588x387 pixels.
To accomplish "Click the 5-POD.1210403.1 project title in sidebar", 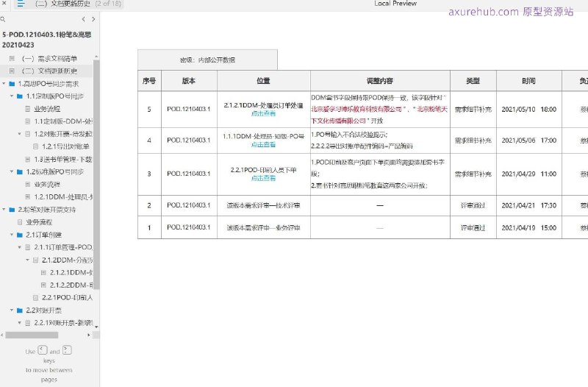I will [46, 40].
